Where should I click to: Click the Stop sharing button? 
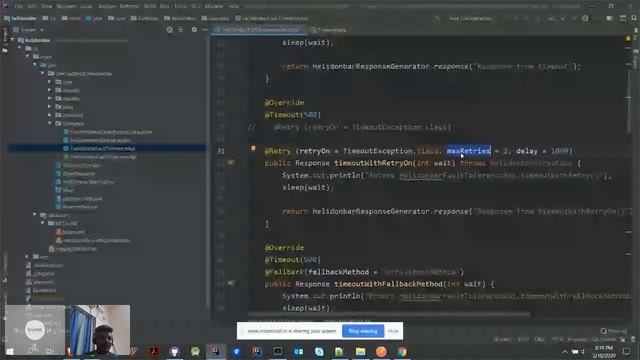coord(363,331)
